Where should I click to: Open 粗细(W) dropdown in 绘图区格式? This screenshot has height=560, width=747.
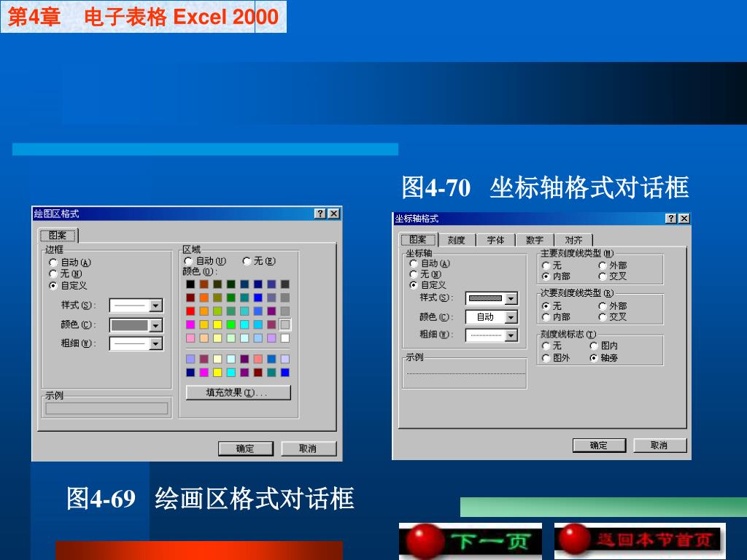(x=156, y=344)
